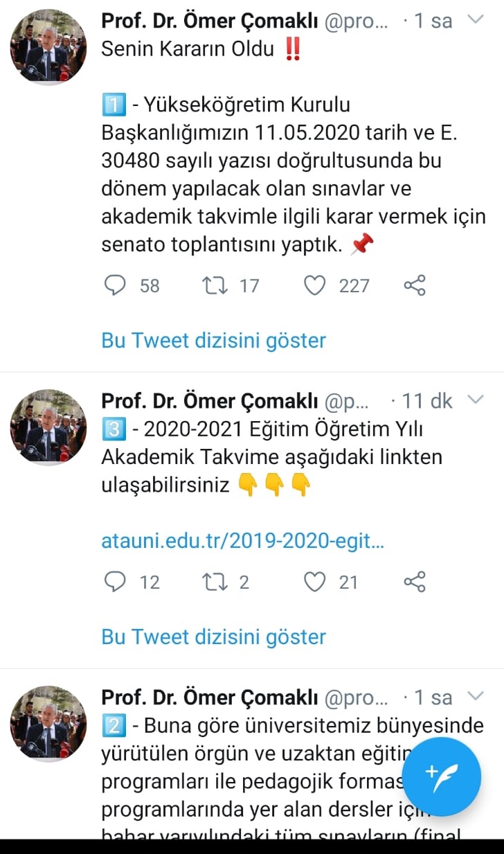Expand options menu on the third tweet

point(476,696)
